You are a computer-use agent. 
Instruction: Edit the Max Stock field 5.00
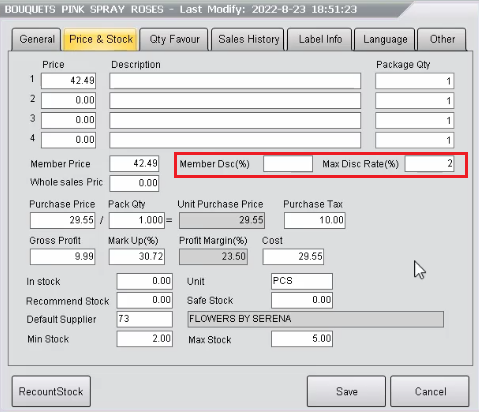pyautogui.click(x=302, y=339)
